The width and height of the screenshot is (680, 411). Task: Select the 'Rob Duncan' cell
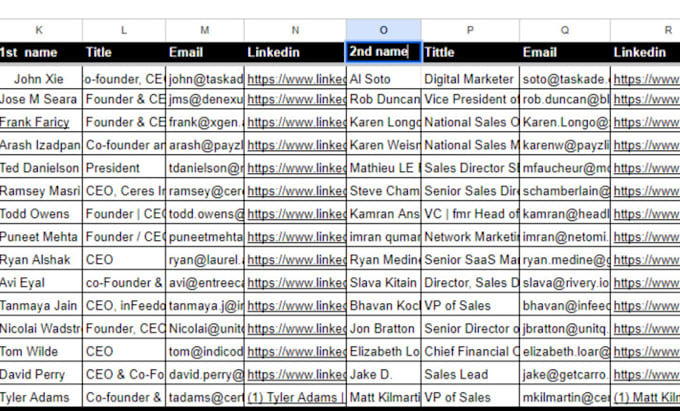pos(383,99)
